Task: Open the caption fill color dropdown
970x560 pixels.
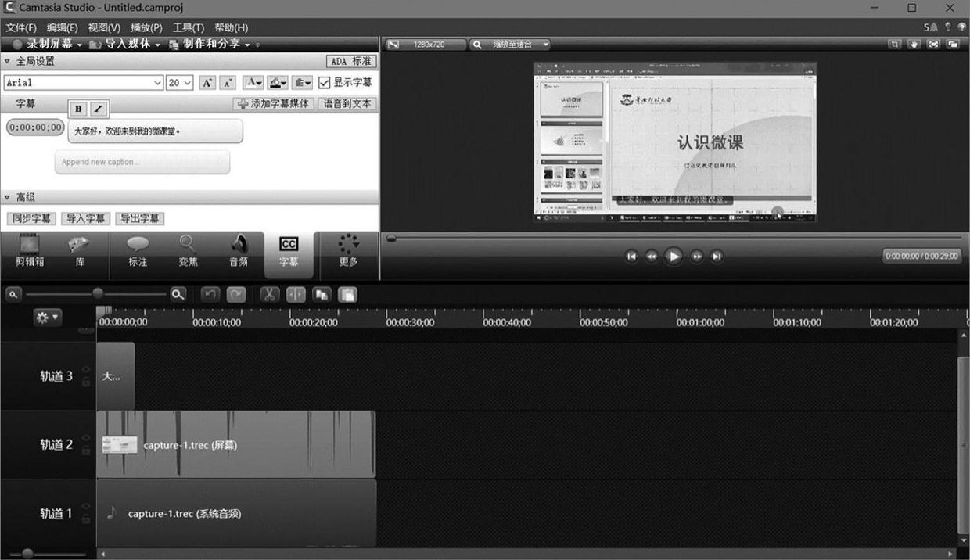Action: coord(278,83)
